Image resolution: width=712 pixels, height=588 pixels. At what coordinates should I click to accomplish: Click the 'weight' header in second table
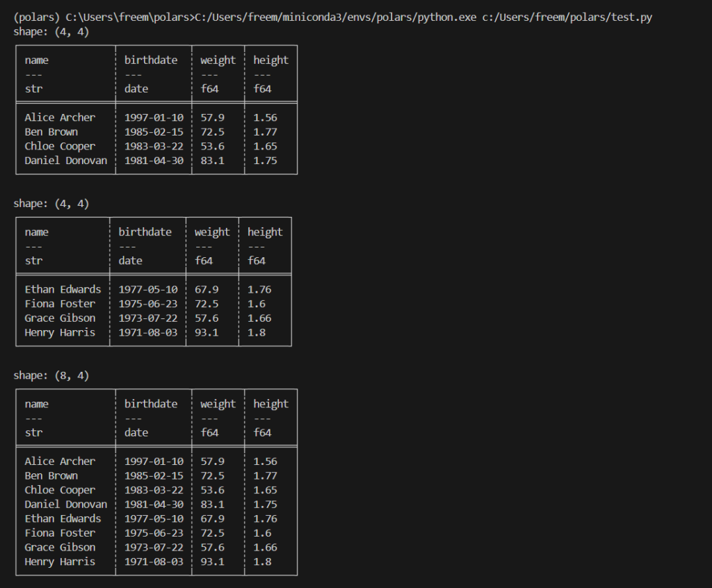(212, 232)
